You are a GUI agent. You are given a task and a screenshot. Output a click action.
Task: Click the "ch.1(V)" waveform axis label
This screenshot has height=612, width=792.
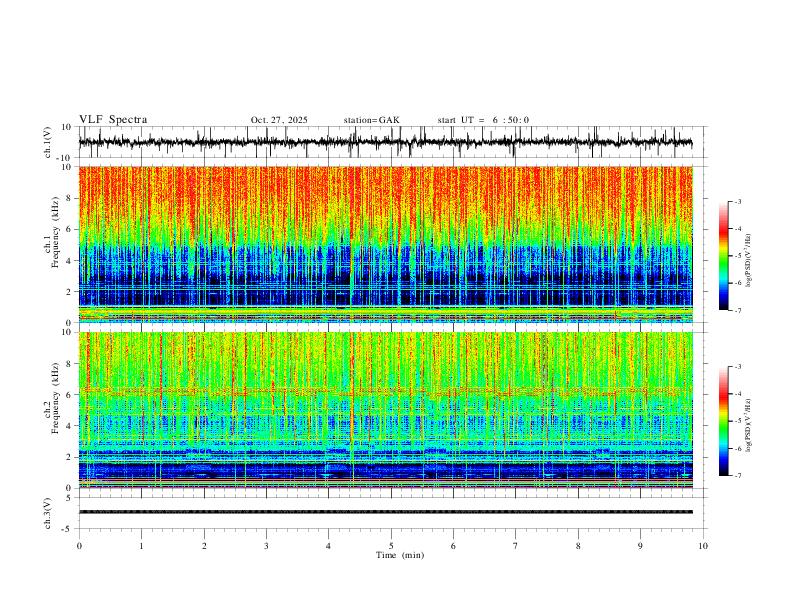coord(48,142)
